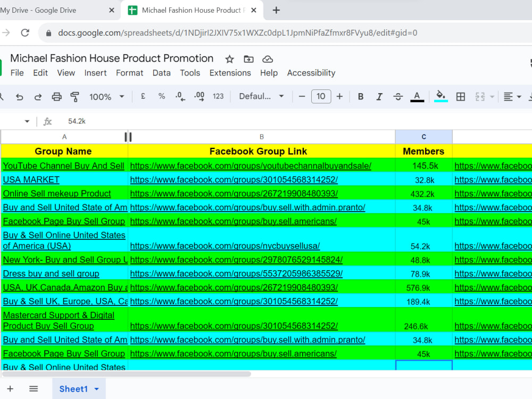Screen dimensions: 532x399
Task: Click the Redo arrow icon
Action: [38, 97]
